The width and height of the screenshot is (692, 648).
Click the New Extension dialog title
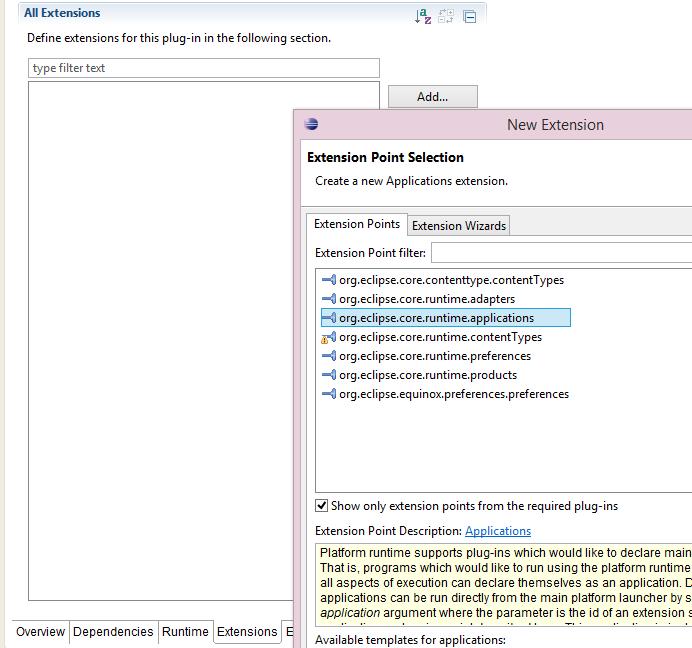pos(555,124)
